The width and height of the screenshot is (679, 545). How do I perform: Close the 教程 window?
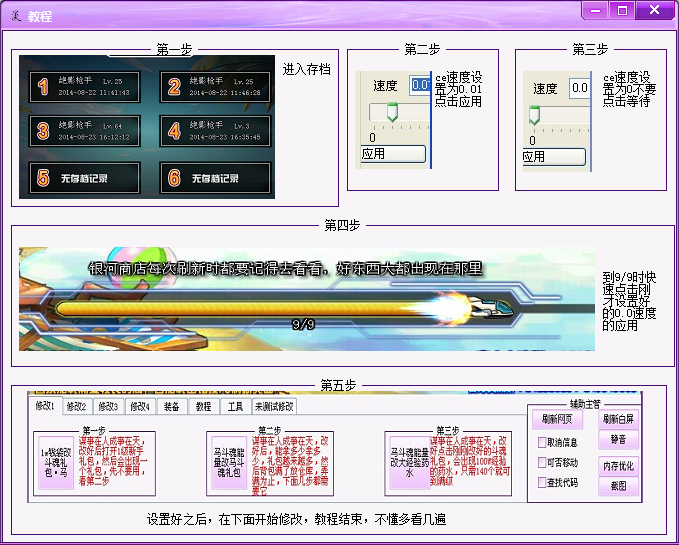[x=655, y=10]
